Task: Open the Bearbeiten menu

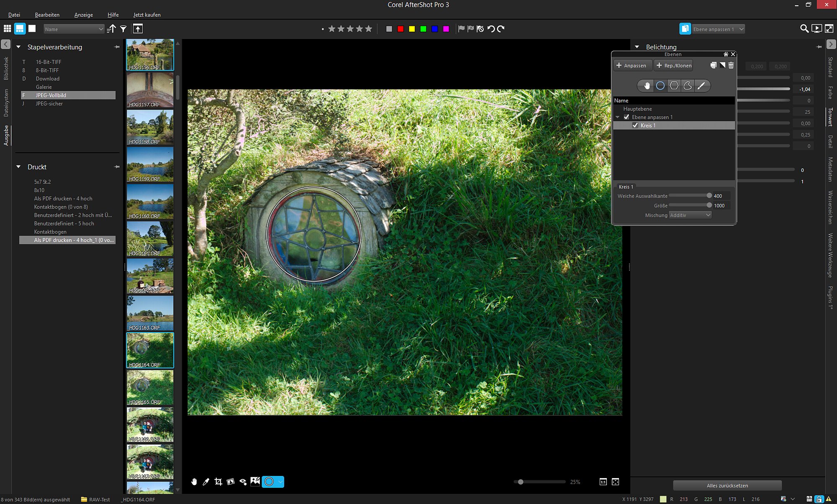Action: point(47,15)
